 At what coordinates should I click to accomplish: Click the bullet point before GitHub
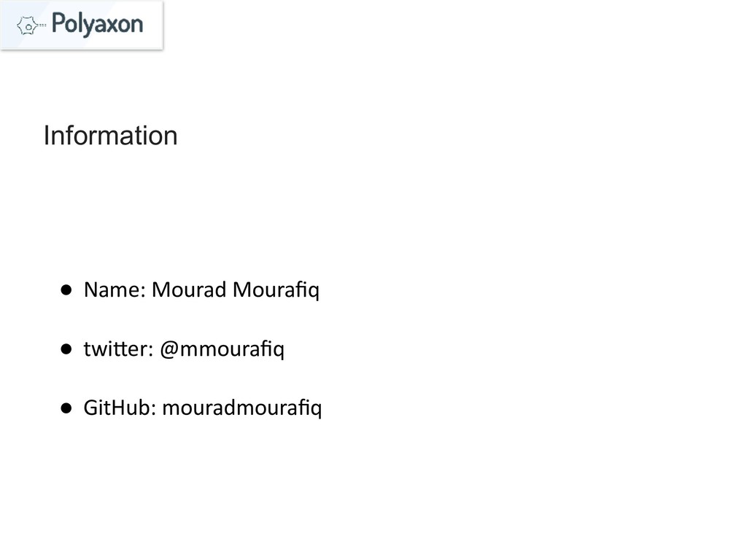(x=66, y=409)
